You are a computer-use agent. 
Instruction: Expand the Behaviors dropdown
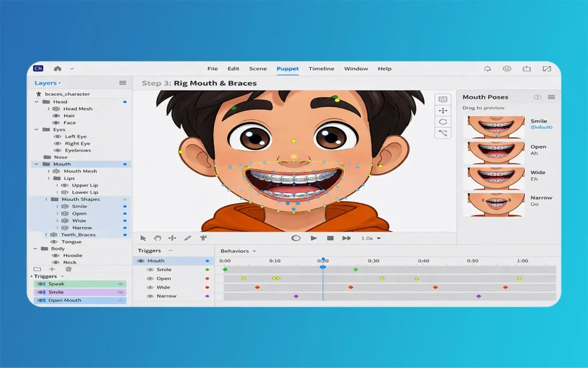tap(238, 251)
